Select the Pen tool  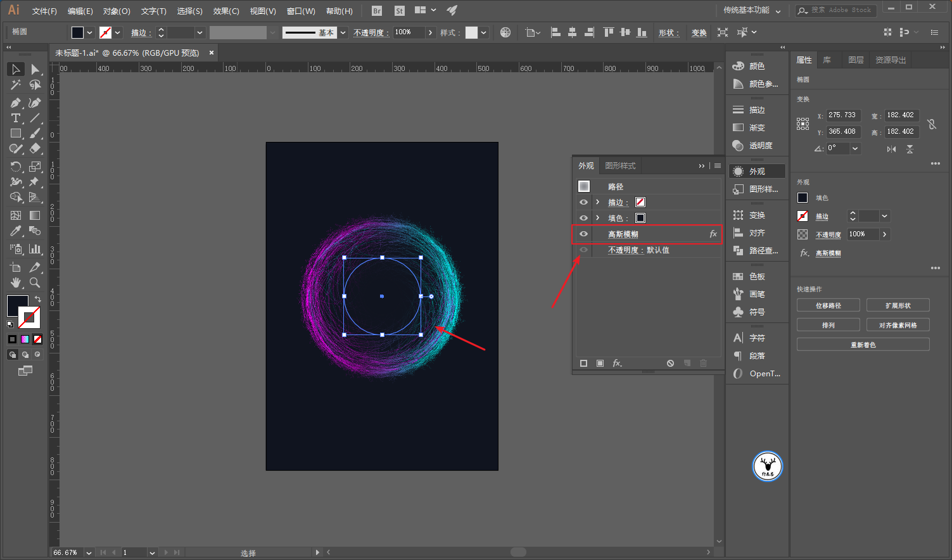tap(16, 103)
